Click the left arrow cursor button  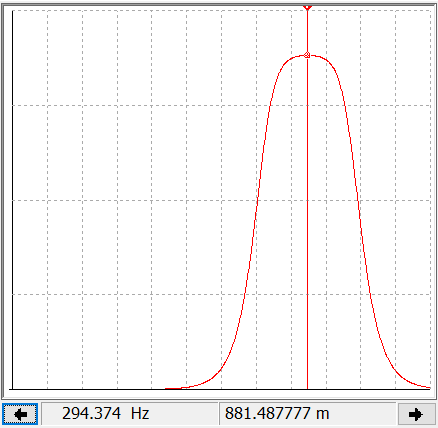pos(20,414)
